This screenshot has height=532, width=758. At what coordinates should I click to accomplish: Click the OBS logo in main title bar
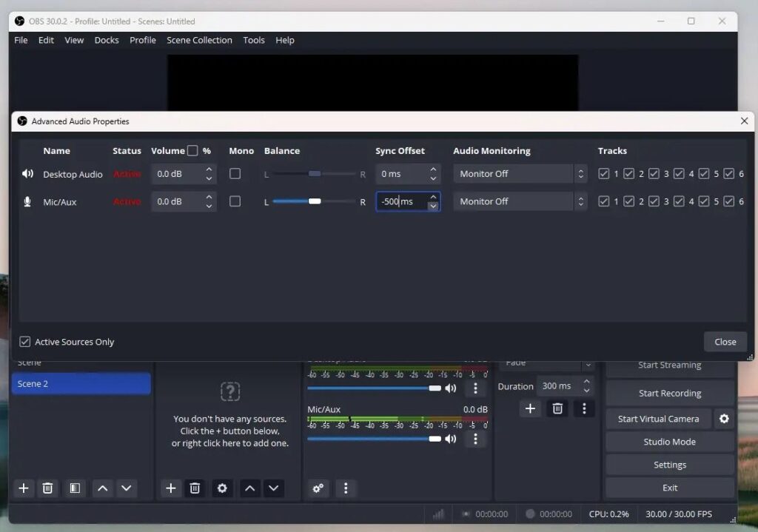[x=19, y=21]
